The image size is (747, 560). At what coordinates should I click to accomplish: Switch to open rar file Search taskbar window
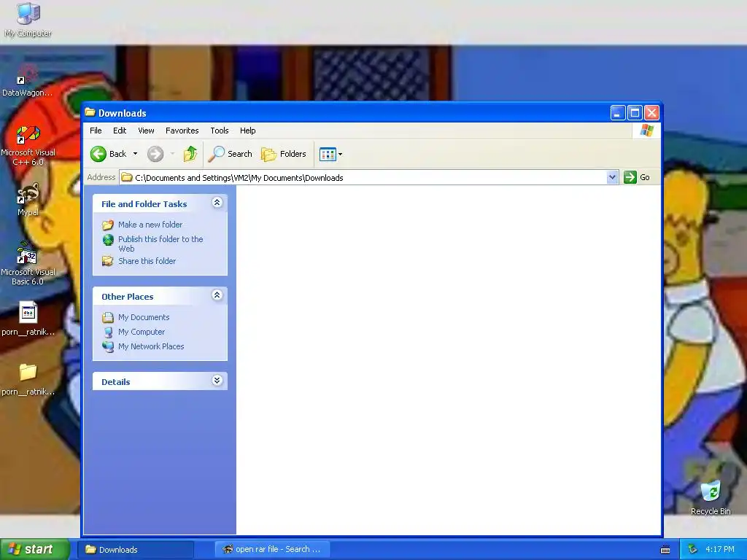272,550
